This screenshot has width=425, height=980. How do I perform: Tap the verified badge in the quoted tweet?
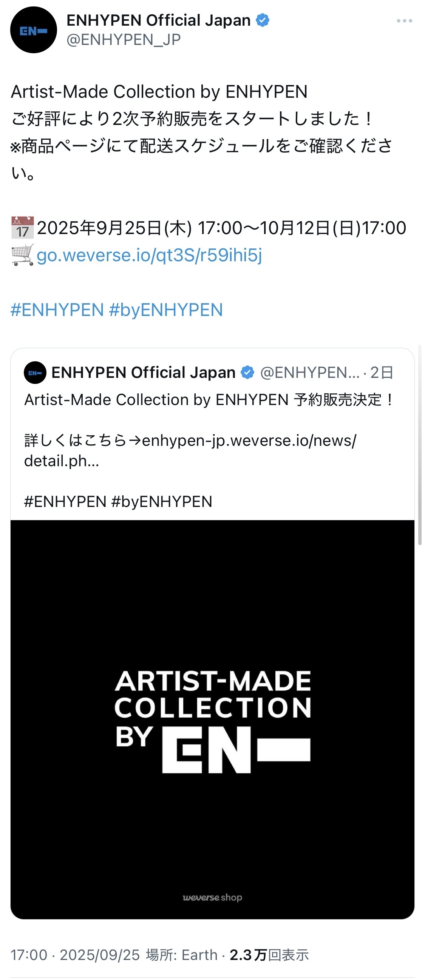point(247,373)
